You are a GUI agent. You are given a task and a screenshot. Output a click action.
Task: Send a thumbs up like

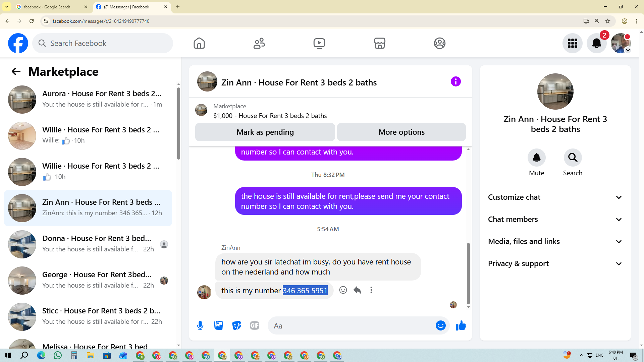pos(461,325)
